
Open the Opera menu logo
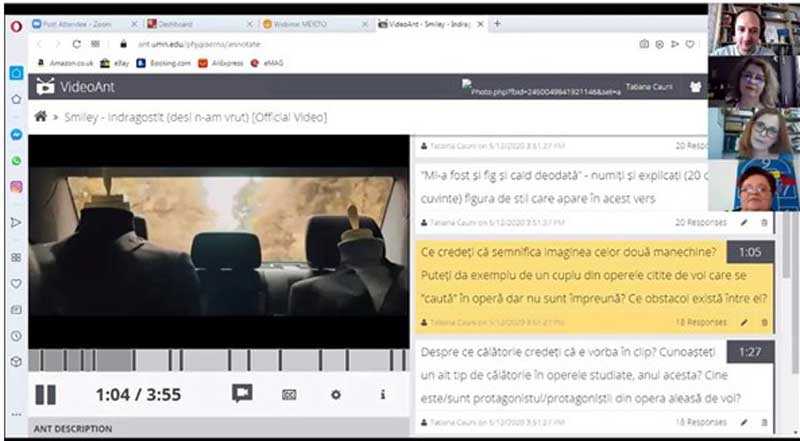pyautogui.click(x=16, y=27)
